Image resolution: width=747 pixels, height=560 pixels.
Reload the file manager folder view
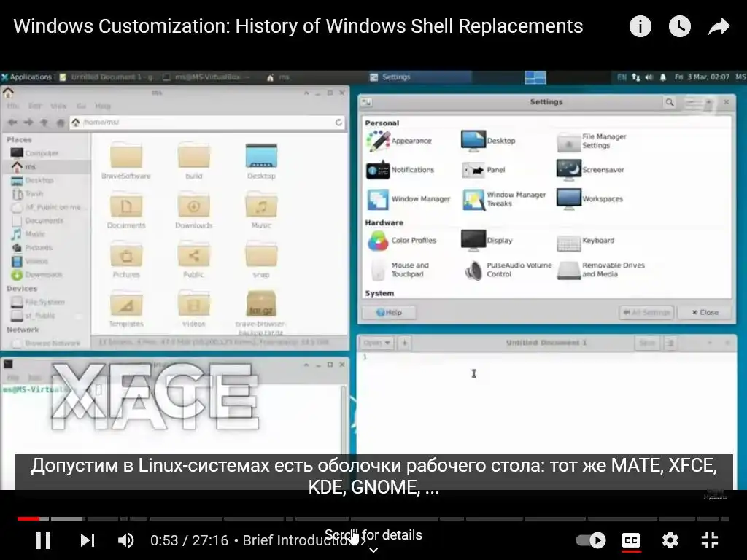coord(338,122)
